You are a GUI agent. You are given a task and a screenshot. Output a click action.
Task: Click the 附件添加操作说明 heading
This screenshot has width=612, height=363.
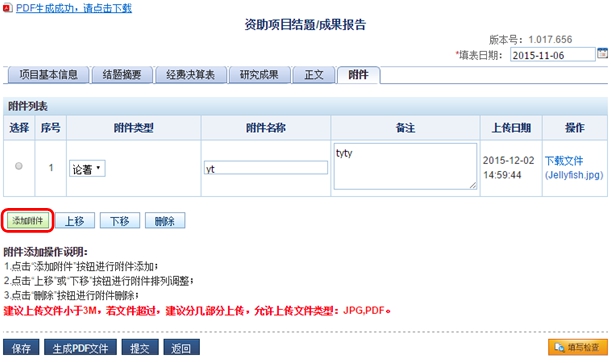tap(45, 252)
